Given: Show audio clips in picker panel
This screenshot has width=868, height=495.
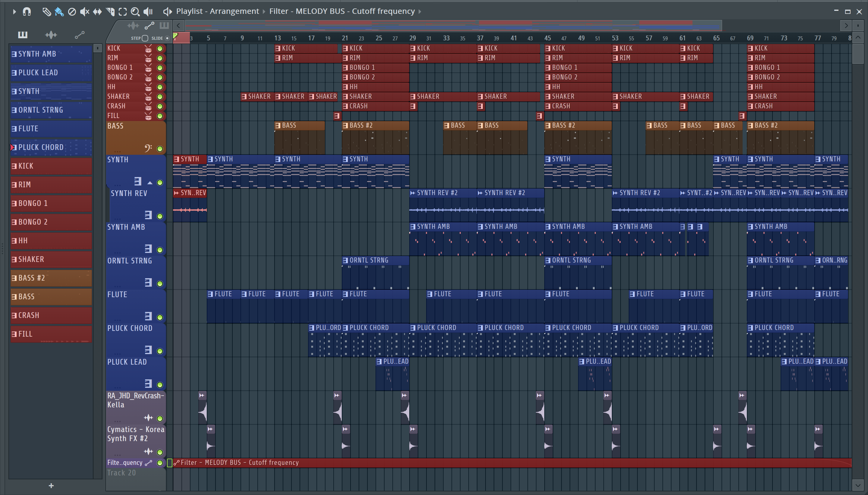Looking at the screenshot, I should point(51,35).
